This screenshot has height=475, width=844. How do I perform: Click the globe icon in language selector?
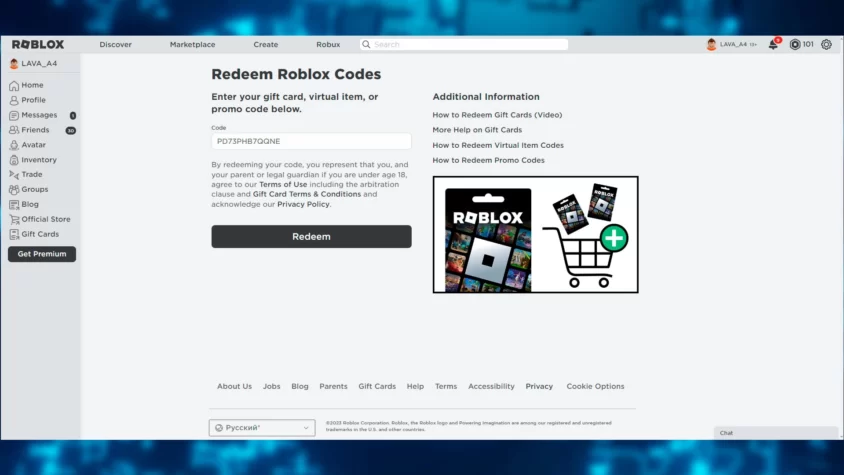[219, 428]
